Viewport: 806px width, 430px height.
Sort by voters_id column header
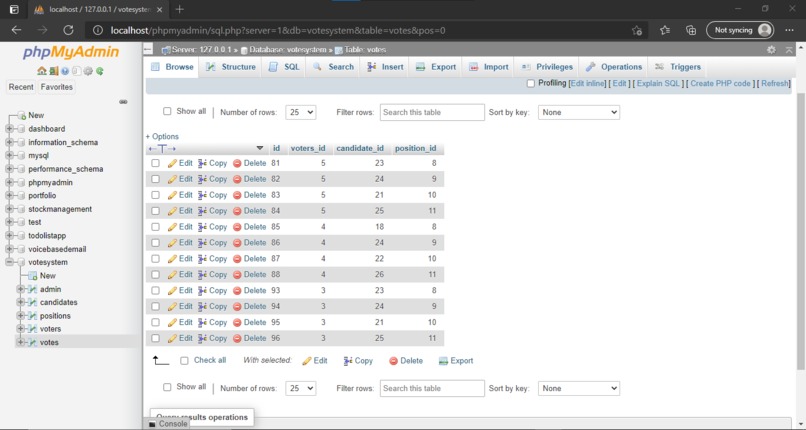(308, 148)
